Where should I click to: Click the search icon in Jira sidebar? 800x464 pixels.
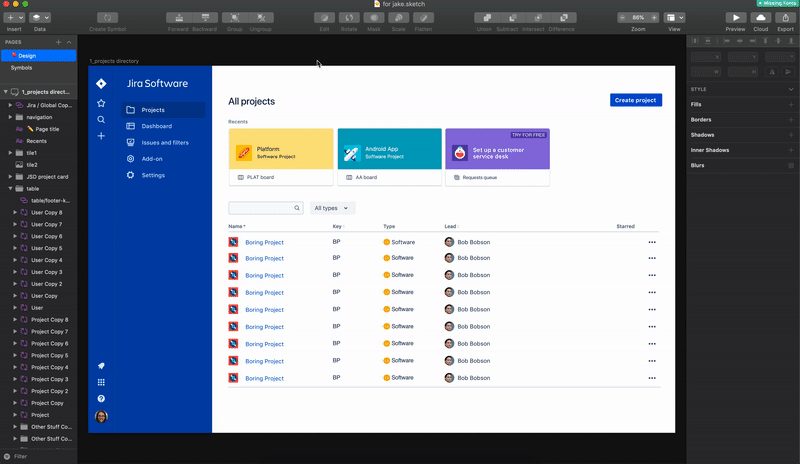pos(101,119)
